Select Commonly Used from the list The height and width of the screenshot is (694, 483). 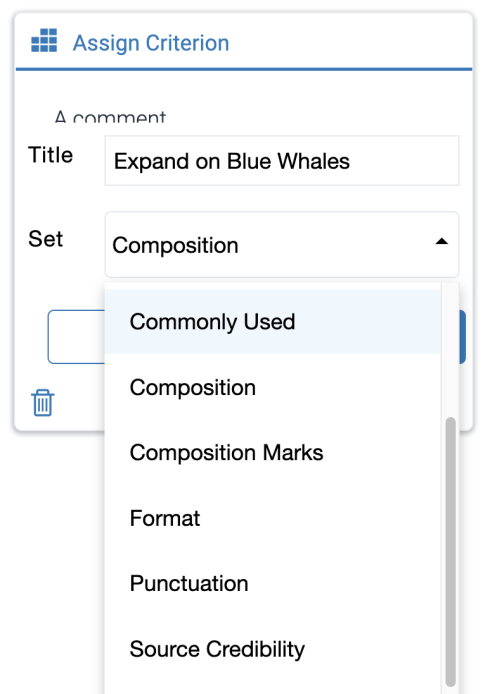point(273,322)
